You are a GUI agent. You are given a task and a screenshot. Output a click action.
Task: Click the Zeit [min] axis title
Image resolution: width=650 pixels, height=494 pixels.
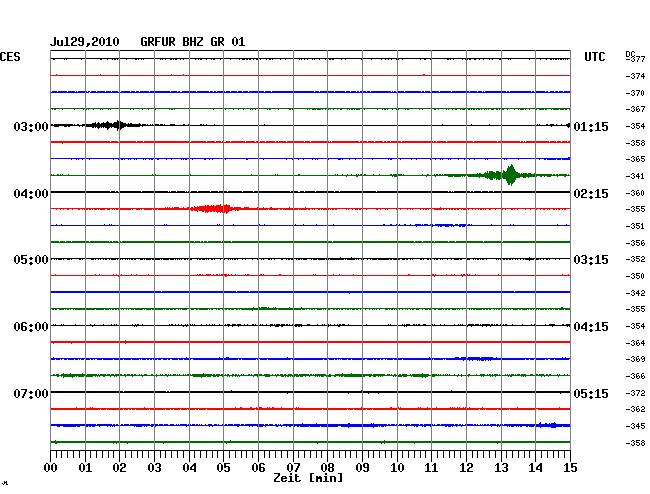pos(308,478)
